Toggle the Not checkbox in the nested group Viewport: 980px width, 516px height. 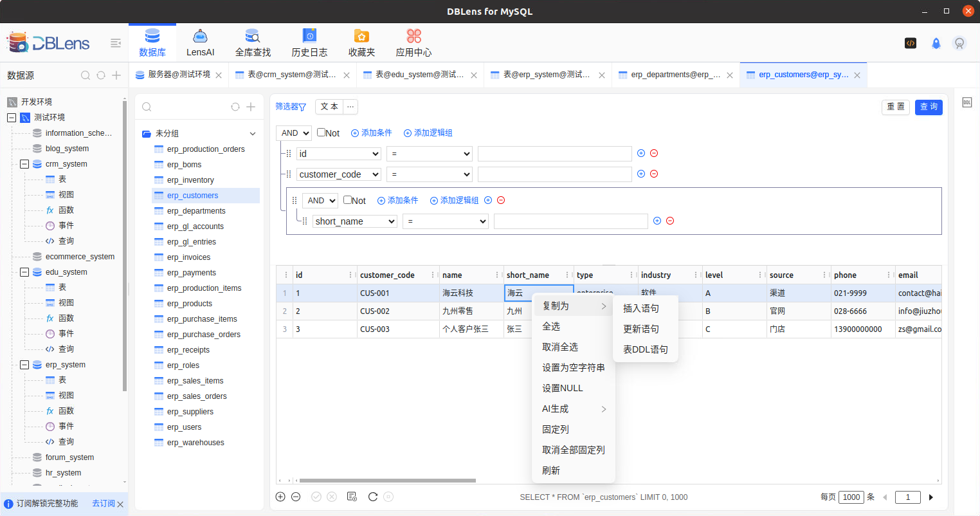pyautogui.click(x=347, y=200)
